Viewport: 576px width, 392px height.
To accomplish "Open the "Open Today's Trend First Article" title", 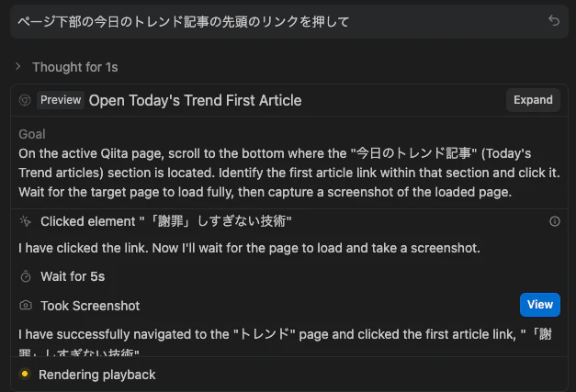I will point(195,100).
